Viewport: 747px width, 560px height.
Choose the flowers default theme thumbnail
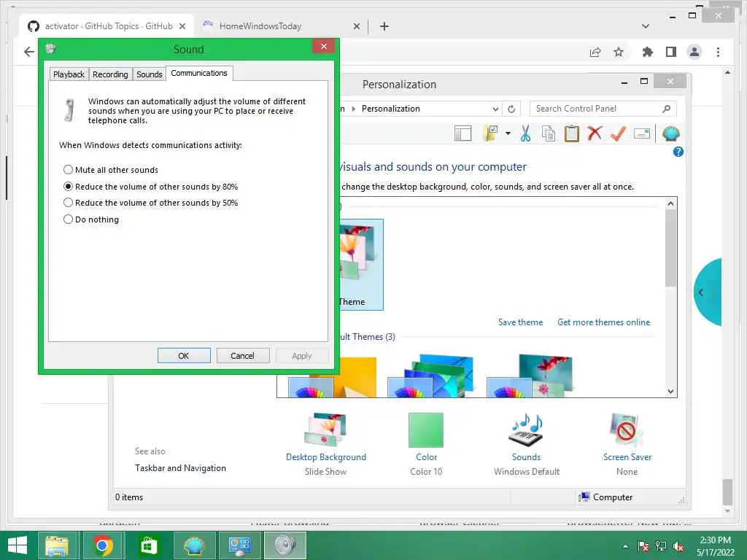[x=530, y=376]
